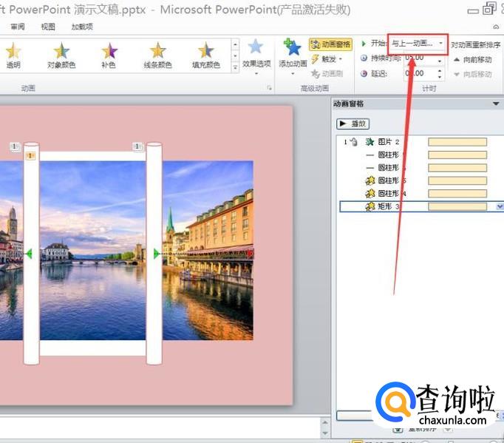Open the 开始 start timing dropdown
The height and width of the screenshot is (443, 504).
[418, 44]
